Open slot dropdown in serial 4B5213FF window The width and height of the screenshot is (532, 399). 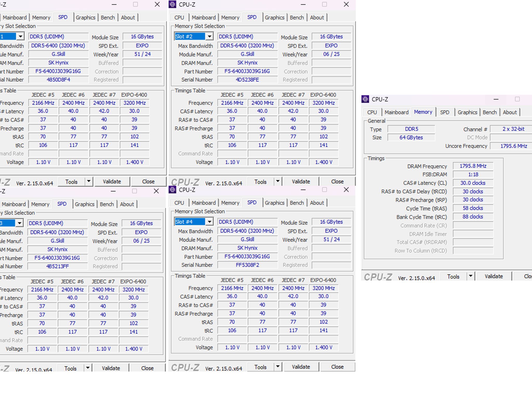19,223
